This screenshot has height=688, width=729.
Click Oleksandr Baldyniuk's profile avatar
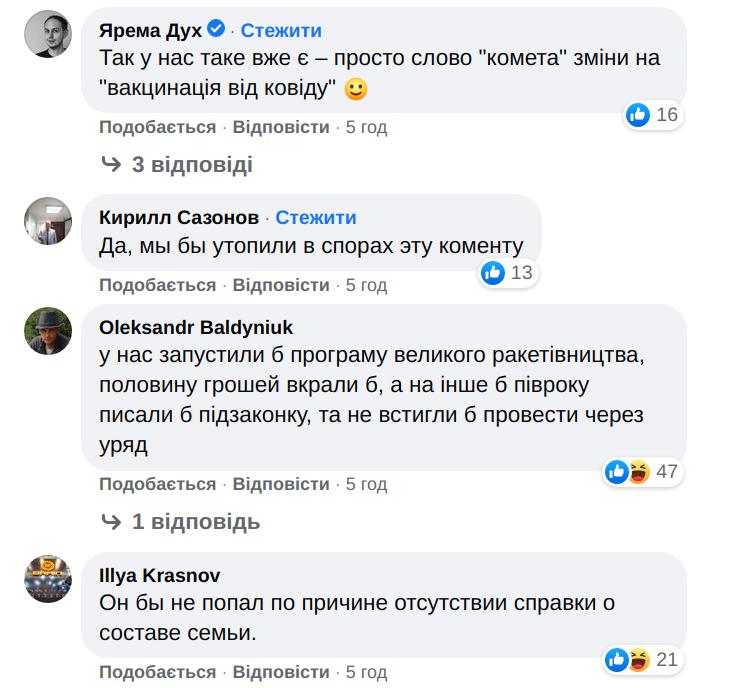coord(48,331)
